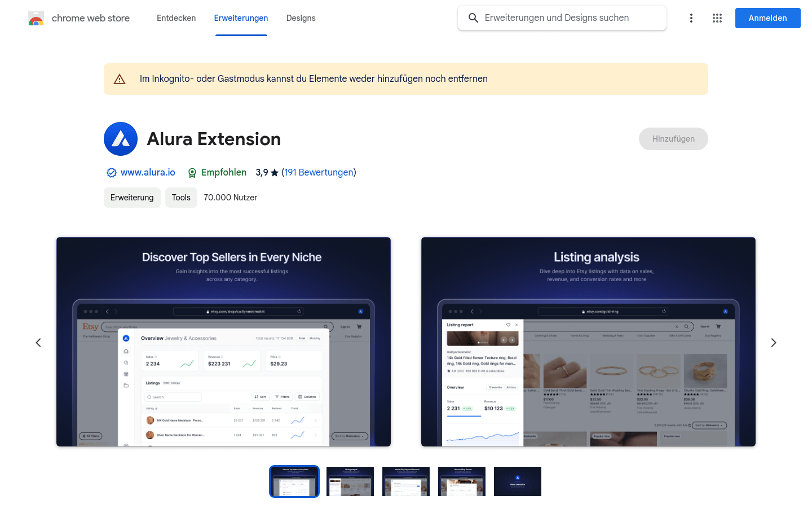
Task: Open the Google apps grid icon
Action: [717, 17]
